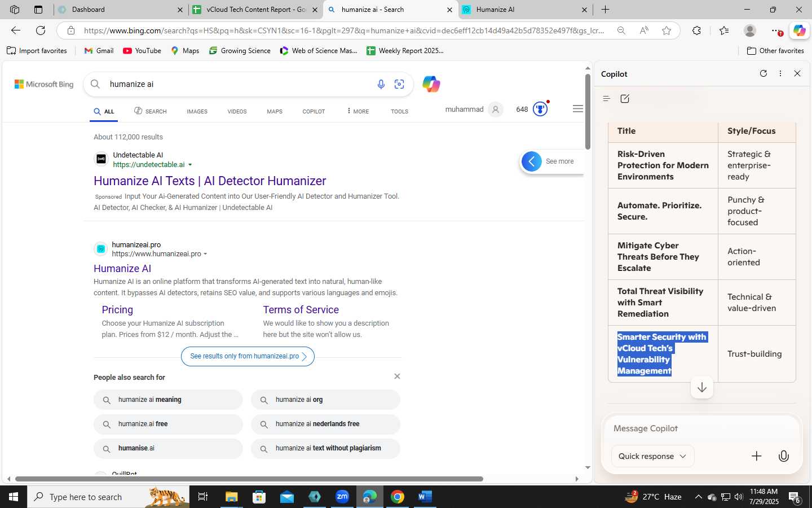Click the Read aloud icon
The height and width of the screenshot is (508, 812).
click(x=644, y=30)
